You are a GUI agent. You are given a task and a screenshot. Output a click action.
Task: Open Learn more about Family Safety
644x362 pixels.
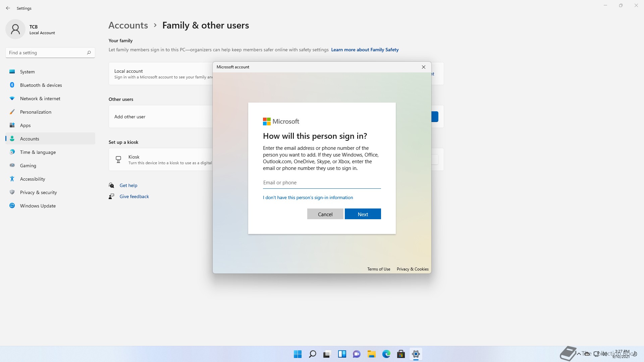pos(365,50)
